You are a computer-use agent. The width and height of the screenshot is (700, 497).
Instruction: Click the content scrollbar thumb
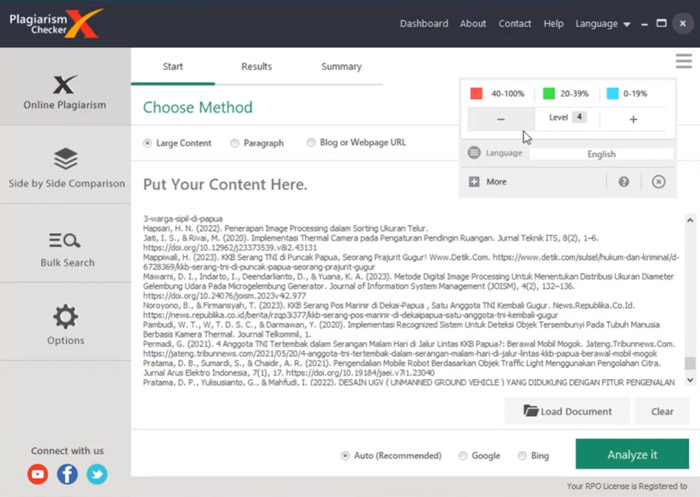pyautogui.click(x=690, y=363)
